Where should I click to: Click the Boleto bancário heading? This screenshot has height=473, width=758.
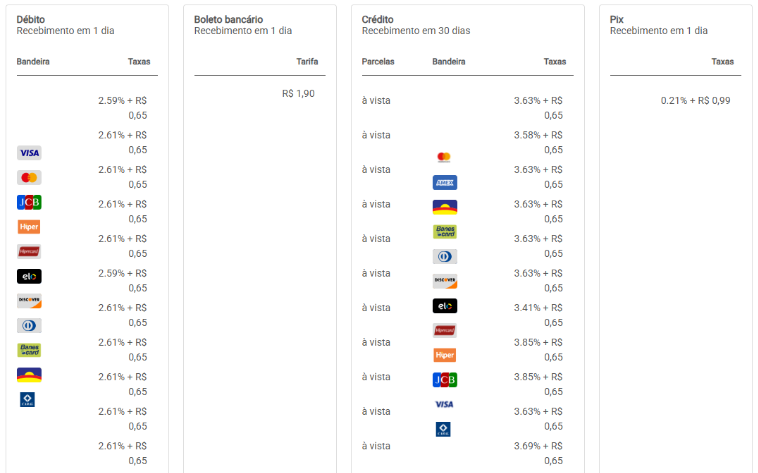pos(228,19)
